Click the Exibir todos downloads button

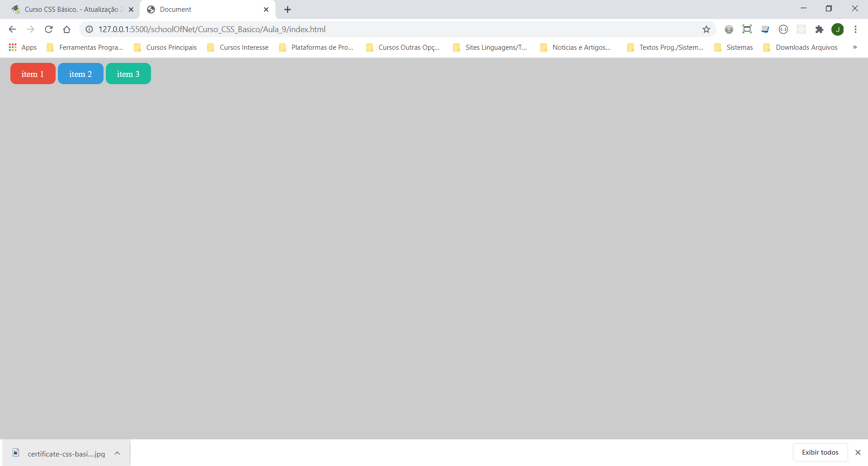click(x=820, y=452)
